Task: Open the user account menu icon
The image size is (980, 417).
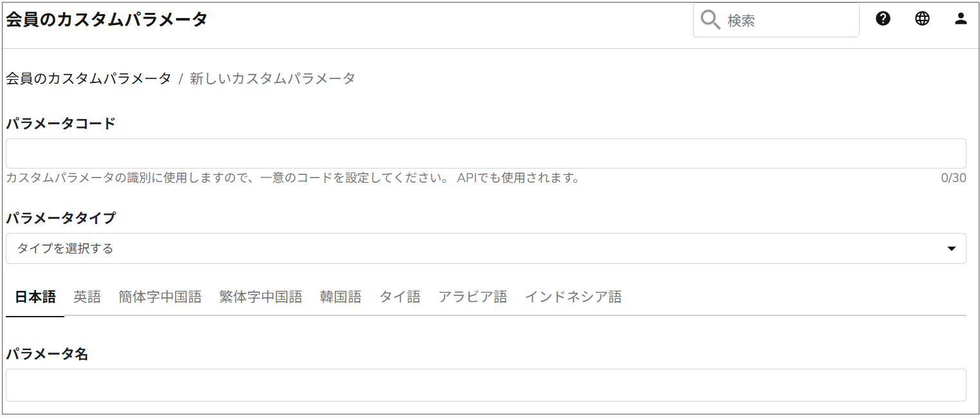Action: point(961,19)
